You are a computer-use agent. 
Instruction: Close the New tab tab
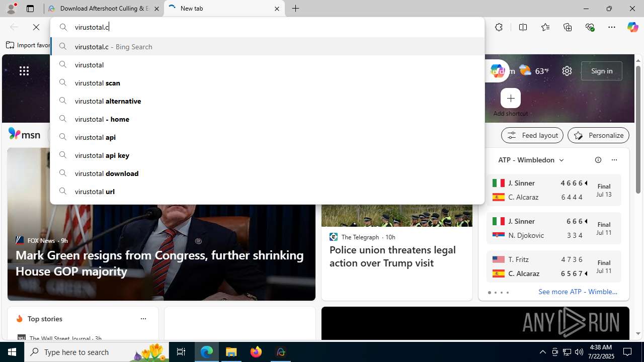coord(277,9)
